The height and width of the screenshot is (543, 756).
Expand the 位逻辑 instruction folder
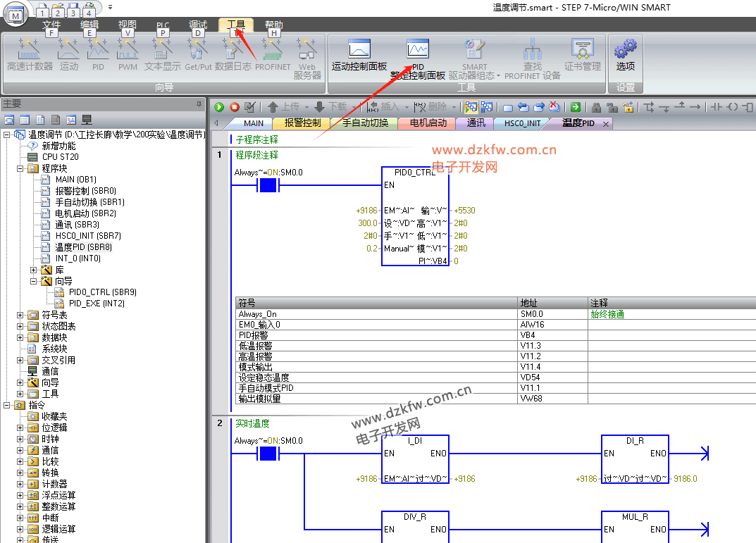20,427
